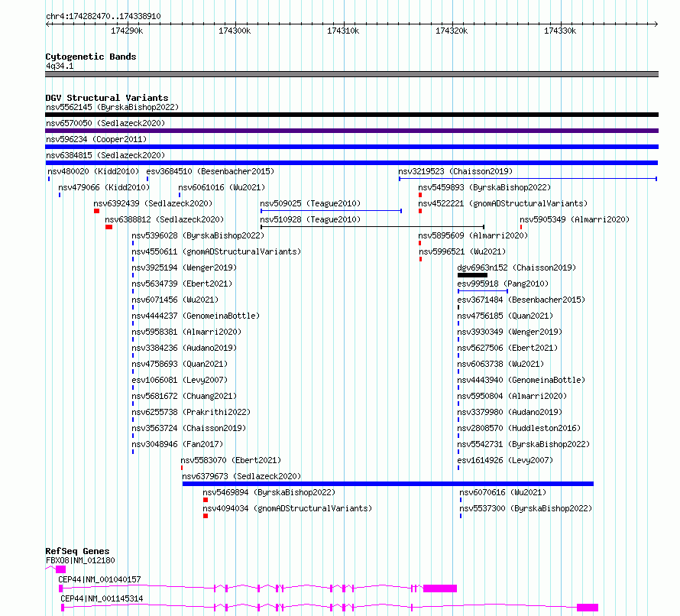Open variant nsv5681672 (Chuang2021)

click(x=184, y=396)
